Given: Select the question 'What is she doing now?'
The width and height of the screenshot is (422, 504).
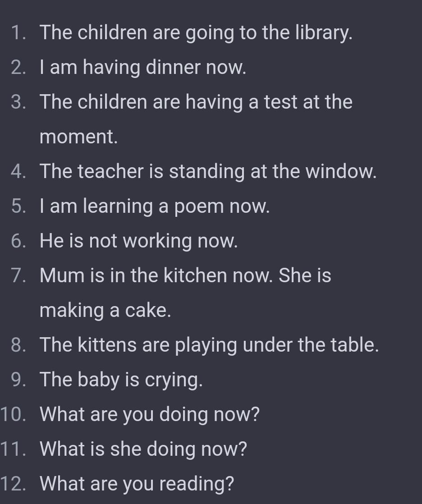Looking at the screenshot, I should click(143, 449).
